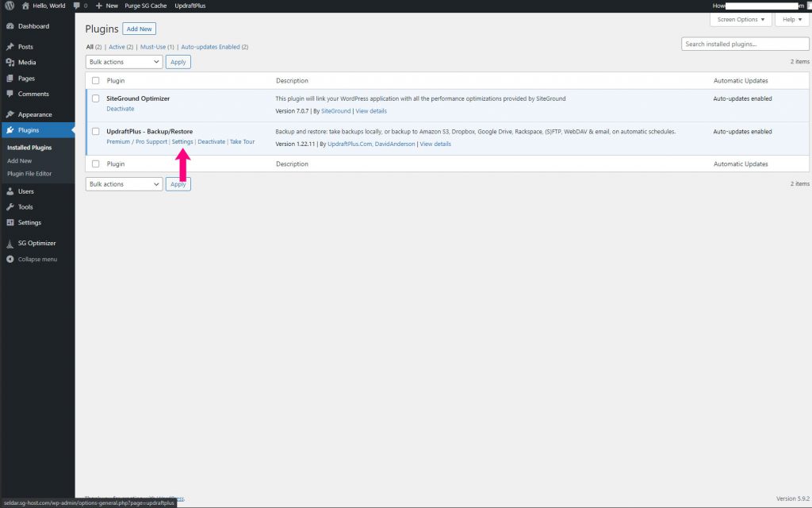The image size is (812, 508).
Task: Click the Dashboard gauge icon in sidebar
Action: click(x=10, y=26)
